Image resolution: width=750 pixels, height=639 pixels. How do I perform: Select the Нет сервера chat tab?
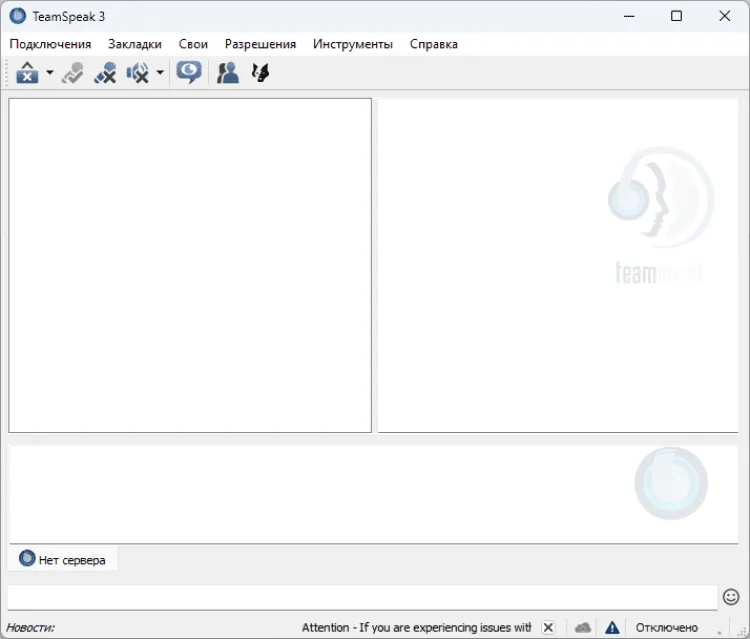[63, 559]
